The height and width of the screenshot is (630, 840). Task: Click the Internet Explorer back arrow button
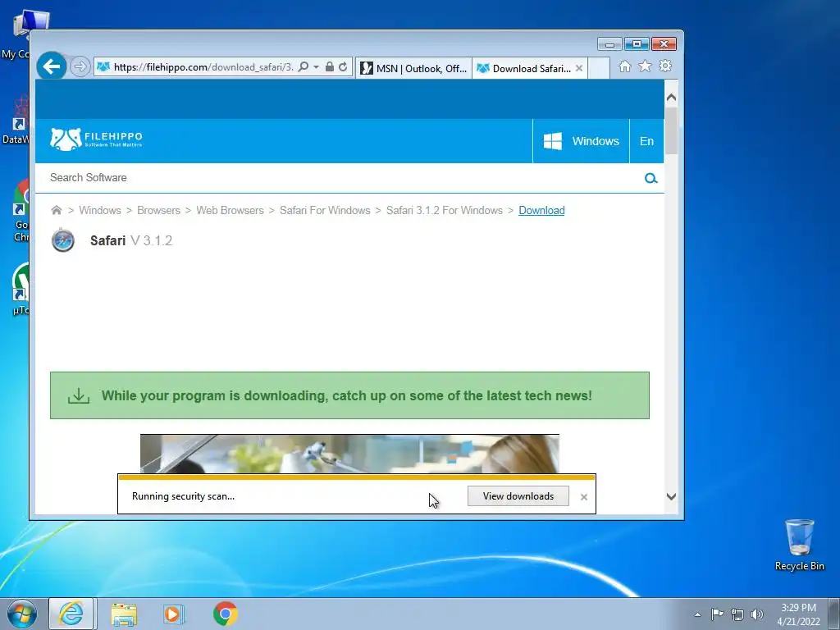52,66
